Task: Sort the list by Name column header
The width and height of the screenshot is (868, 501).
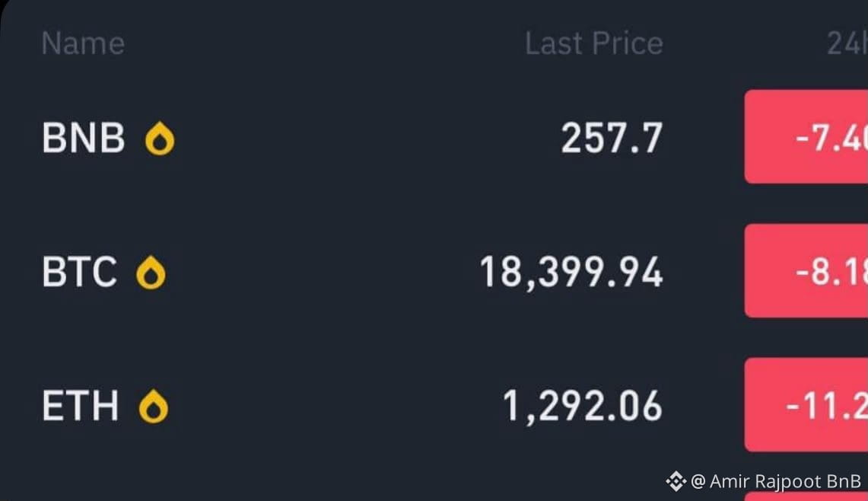Action: pos(83,43)
